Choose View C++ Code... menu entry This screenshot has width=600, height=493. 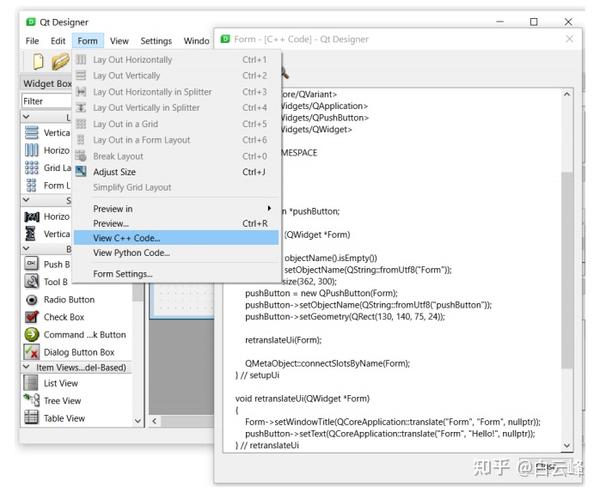pos(176,238)
